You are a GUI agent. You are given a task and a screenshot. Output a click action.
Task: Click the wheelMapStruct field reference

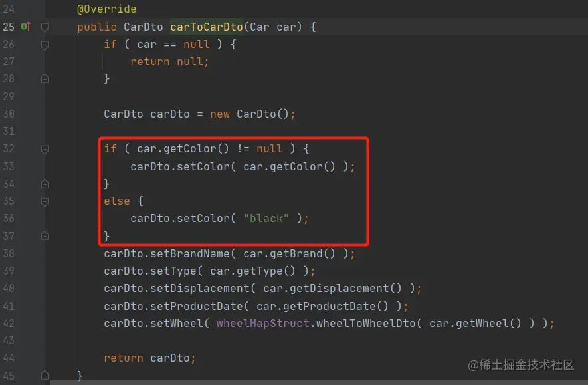(263, 323)
